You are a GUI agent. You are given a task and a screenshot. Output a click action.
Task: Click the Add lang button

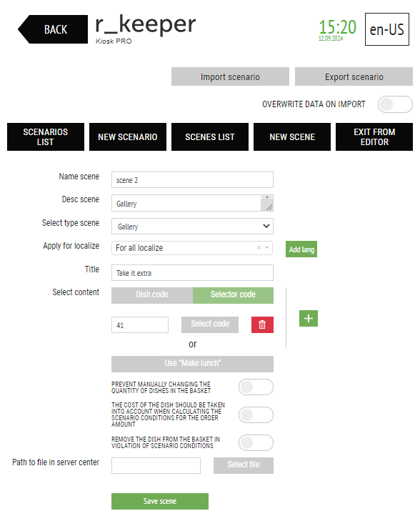point(301,249)
